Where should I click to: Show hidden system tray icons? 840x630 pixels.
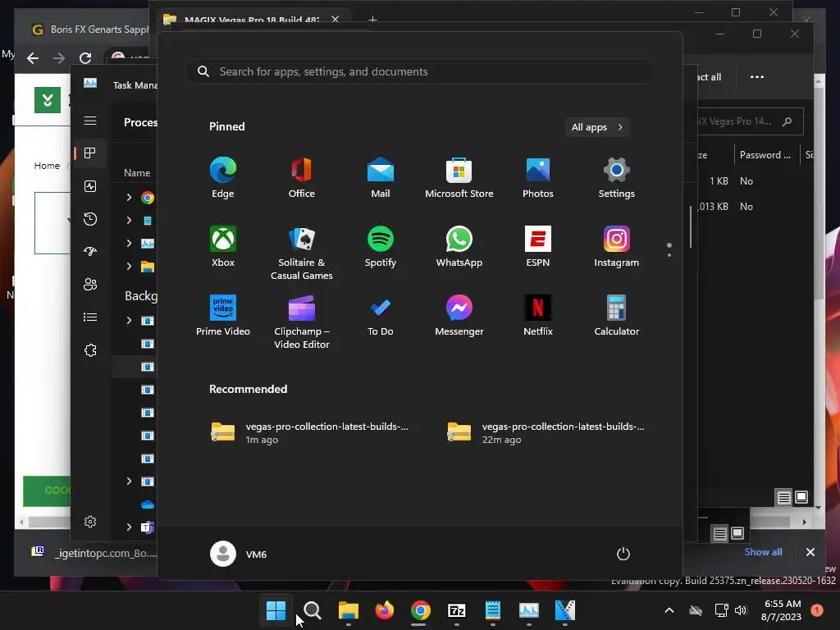[669, 610]
